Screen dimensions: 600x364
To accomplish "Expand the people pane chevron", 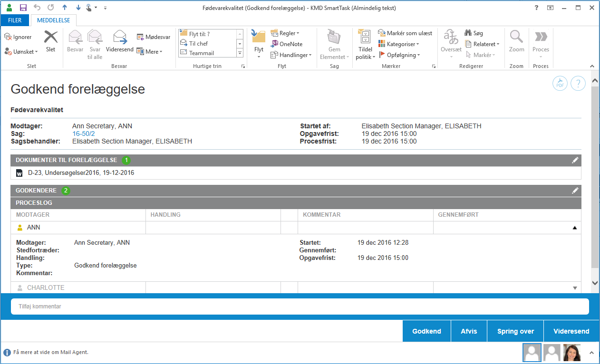I will point(592,353).
